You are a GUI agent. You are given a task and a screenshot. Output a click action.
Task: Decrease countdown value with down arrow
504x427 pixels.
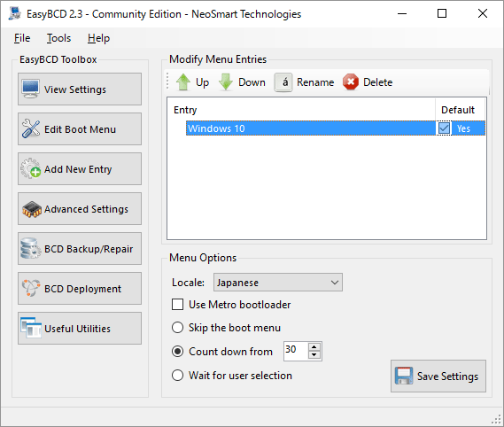[314, 355]
